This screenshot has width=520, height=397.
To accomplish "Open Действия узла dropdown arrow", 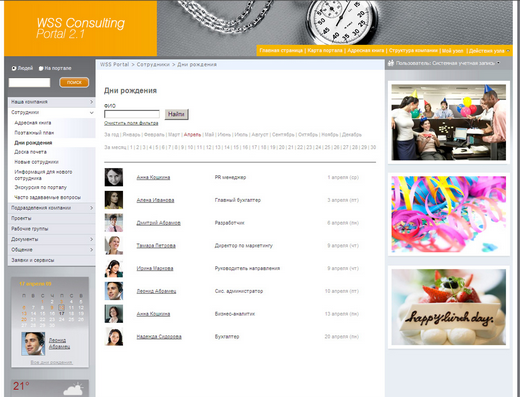I will tap(508, 51).
